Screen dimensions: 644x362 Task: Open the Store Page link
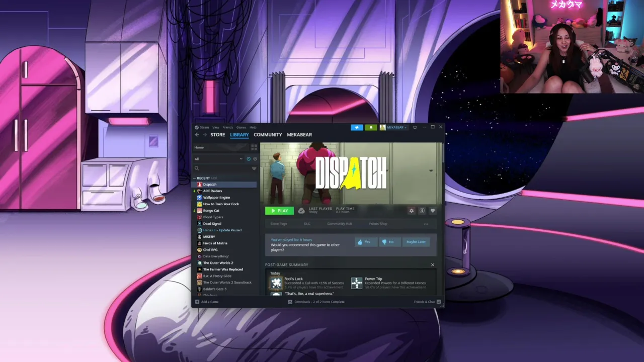(x=279, y=224)
